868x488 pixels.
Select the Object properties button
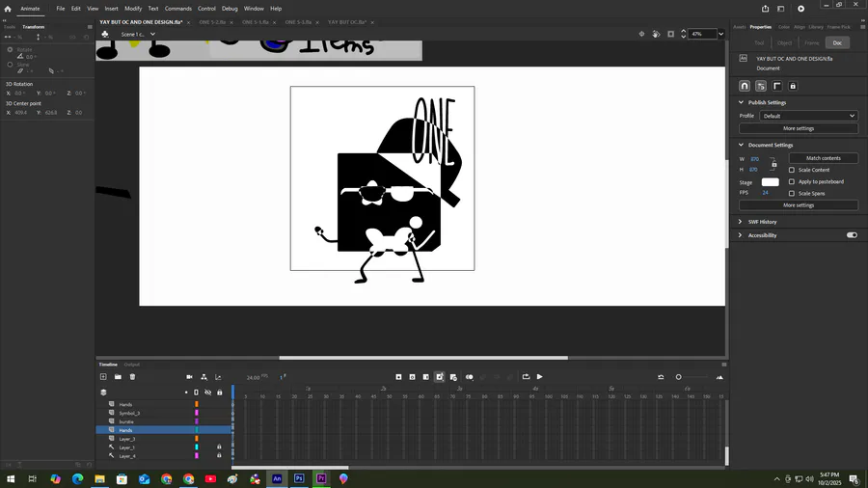(x=784, y=42)
